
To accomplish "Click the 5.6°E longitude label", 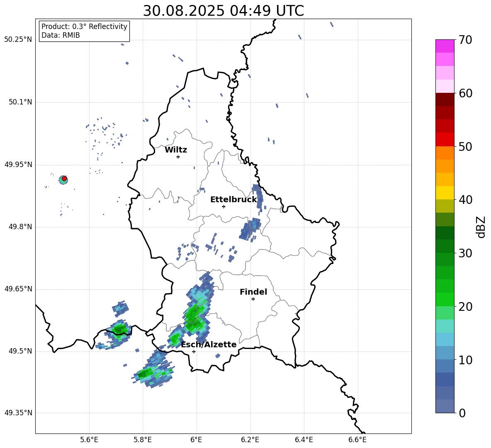I will point(89,440).
